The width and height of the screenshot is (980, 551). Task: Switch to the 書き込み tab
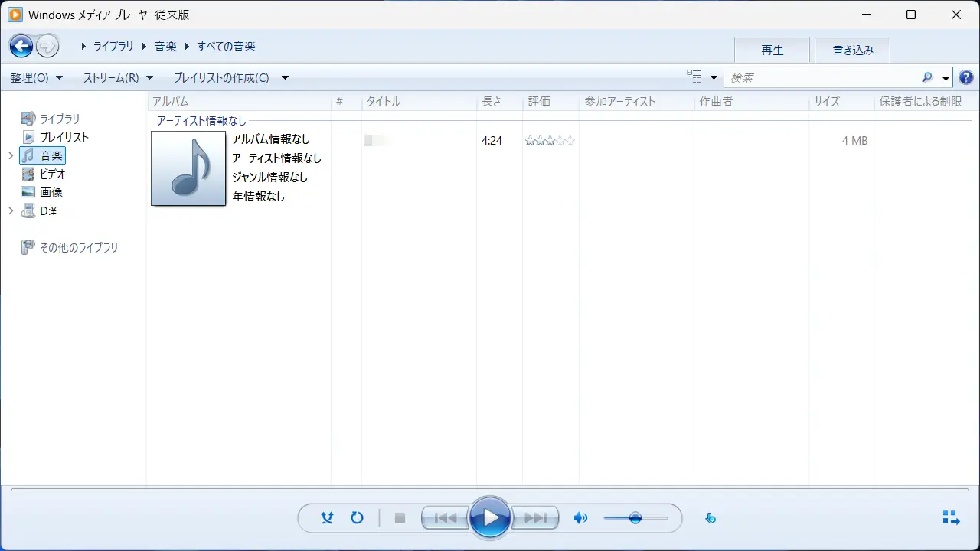click(852, 50)
